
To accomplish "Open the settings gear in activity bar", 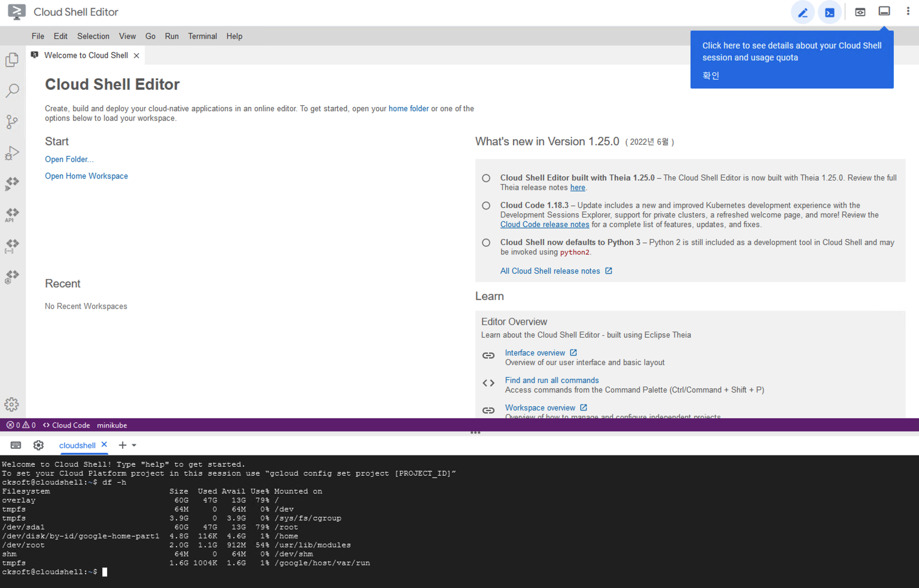I will pos(12,405).
